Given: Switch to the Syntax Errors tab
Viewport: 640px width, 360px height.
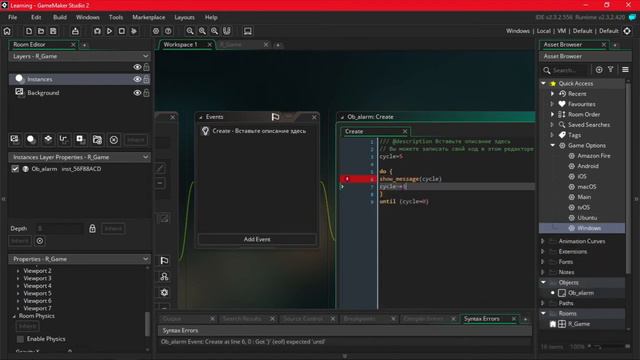Looking at the screenshot, I should (x=482, y=318).
